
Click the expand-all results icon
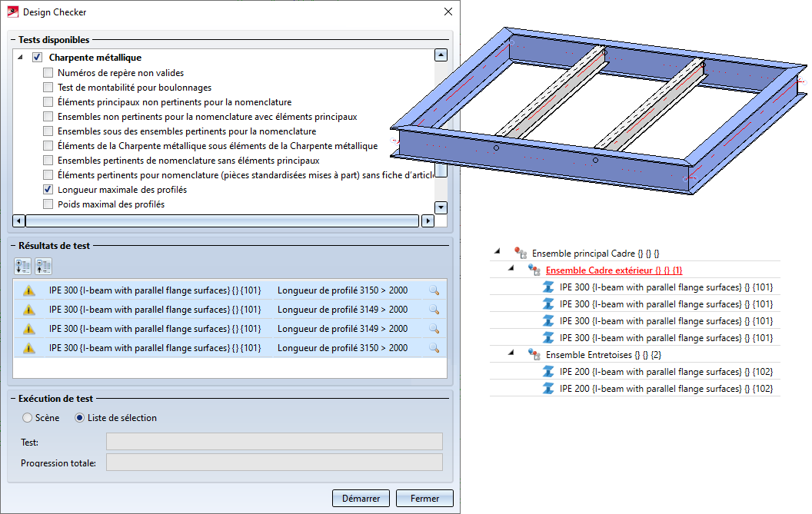click(23, 267)
